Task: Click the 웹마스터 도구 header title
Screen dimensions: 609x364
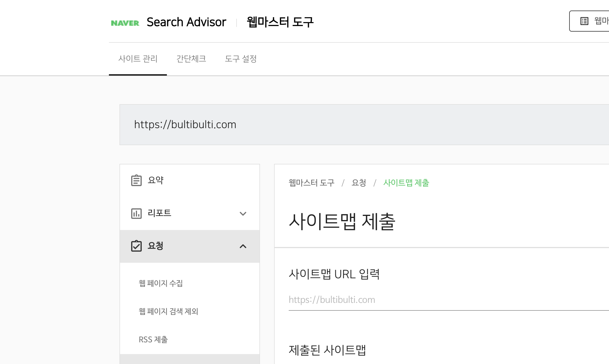Action: (280, 22)
